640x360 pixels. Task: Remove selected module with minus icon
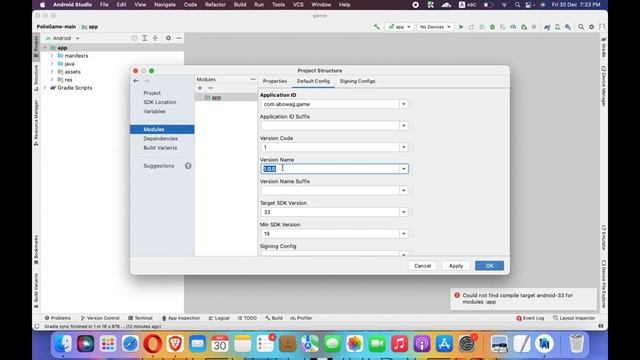(210, 88)
